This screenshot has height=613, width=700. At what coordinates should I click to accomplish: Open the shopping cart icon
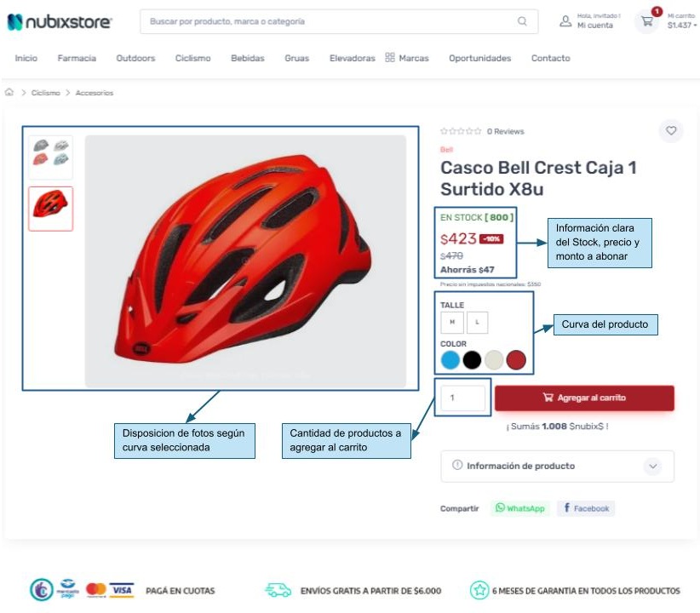(x=646, y=21)
